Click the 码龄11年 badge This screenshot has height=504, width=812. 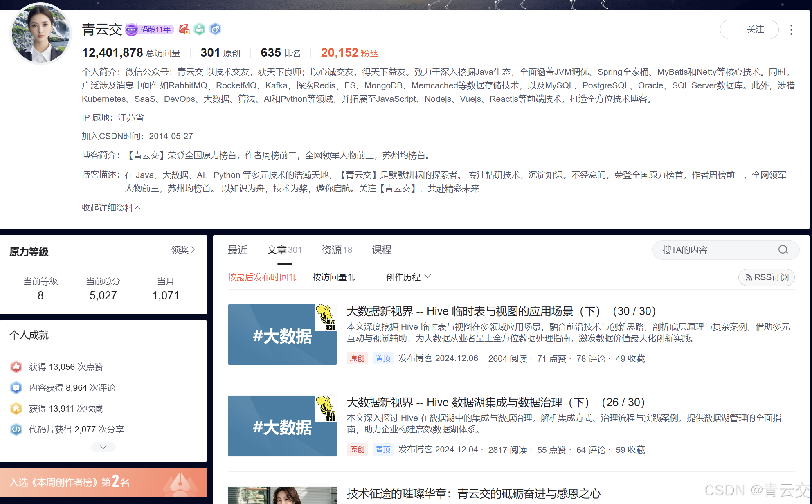tap(150, 29)
